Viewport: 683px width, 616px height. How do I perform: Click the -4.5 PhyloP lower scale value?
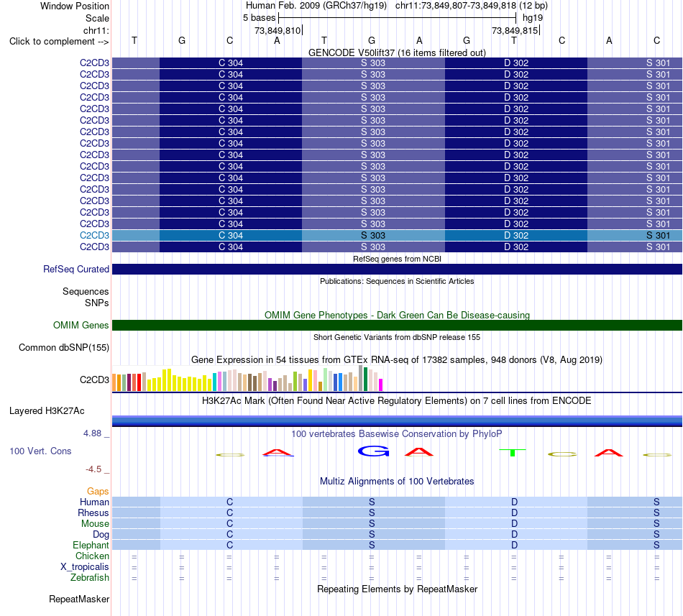(x=93, y=469)
